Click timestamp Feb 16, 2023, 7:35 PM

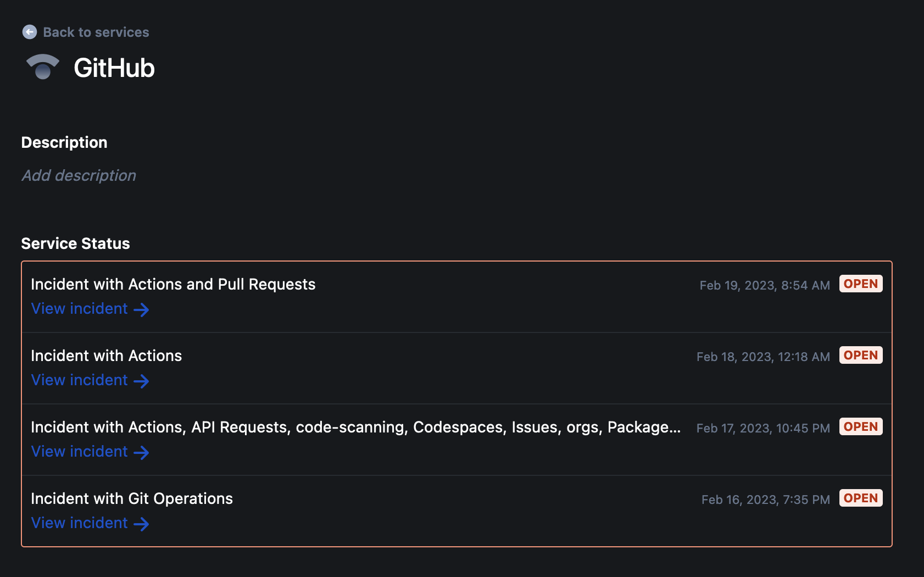[766, 500]
